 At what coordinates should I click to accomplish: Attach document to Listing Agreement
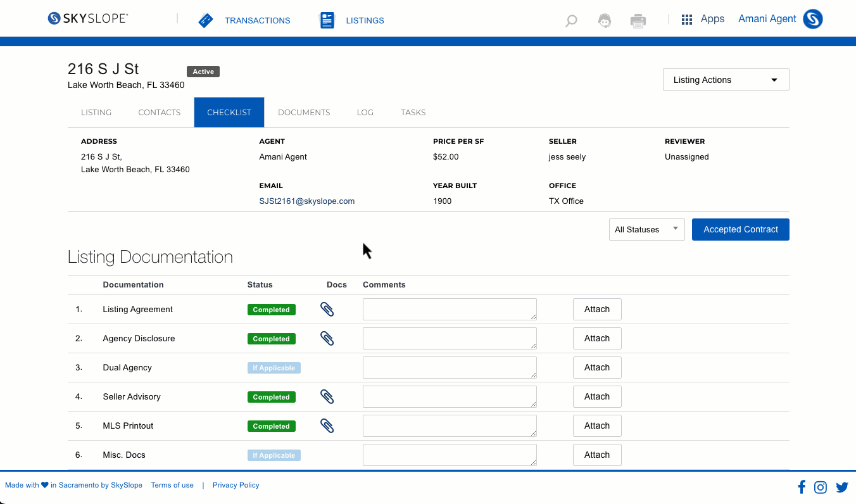click(x=597, y=309)
